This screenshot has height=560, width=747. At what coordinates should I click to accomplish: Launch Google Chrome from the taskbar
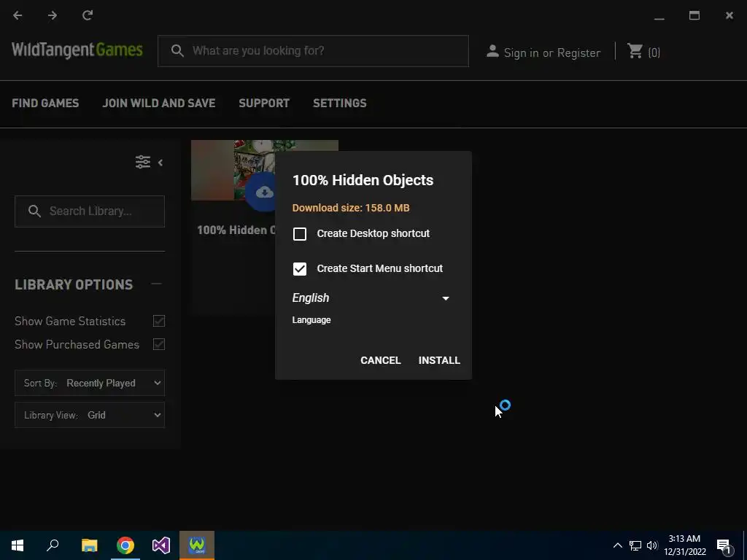(125, 545)
